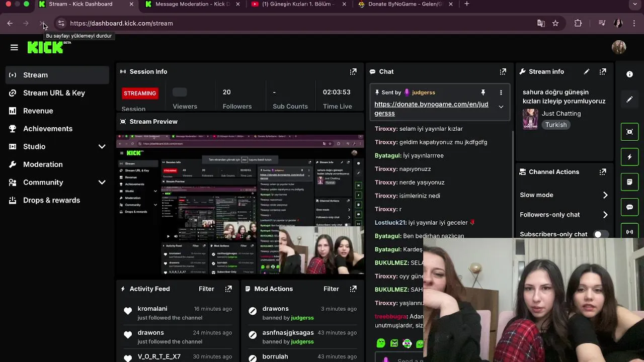Pop out the Channel Actions panel
Image resolution: width=644 pixels, height=362 pixels.
click(x=603, y=172)
